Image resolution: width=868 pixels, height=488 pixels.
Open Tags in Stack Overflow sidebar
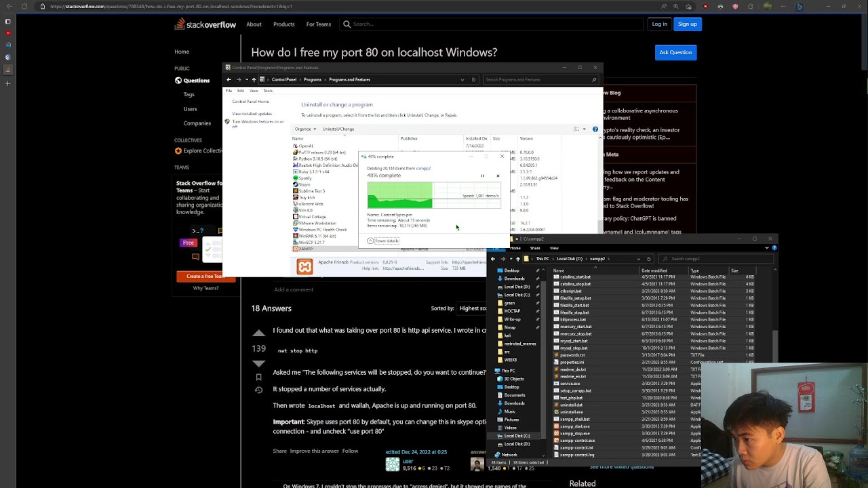click(x=189, y=95)
